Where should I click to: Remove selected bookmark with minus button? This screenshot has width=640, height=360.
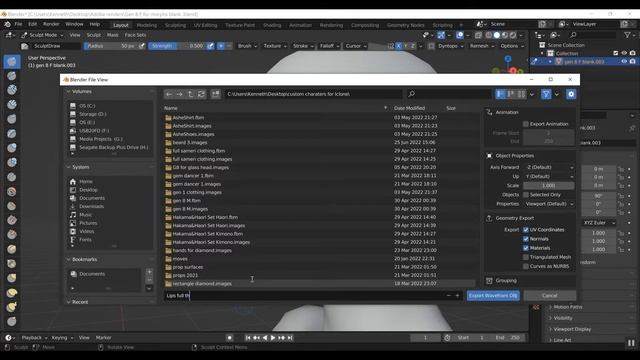pyautogui.click(x=149, y=280)
